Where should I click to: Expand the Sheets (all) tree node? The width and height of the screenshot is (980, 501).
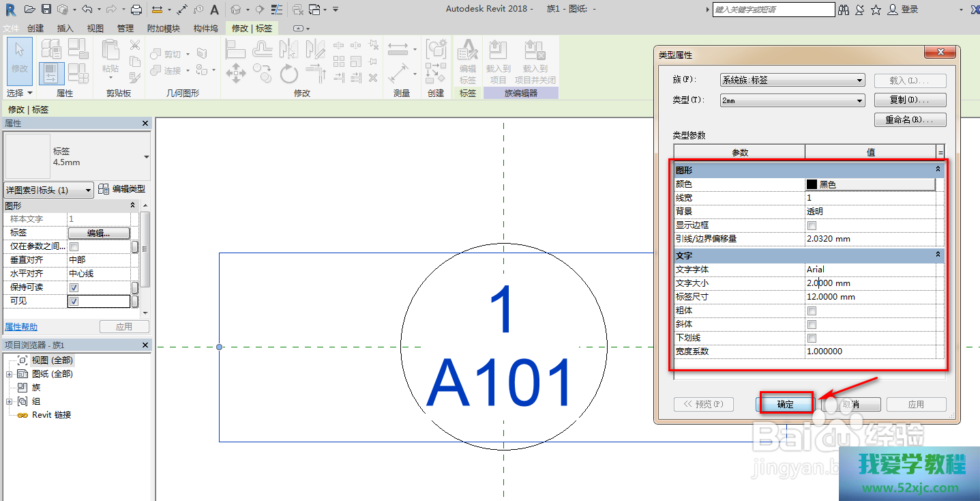[x=9, y=374]
